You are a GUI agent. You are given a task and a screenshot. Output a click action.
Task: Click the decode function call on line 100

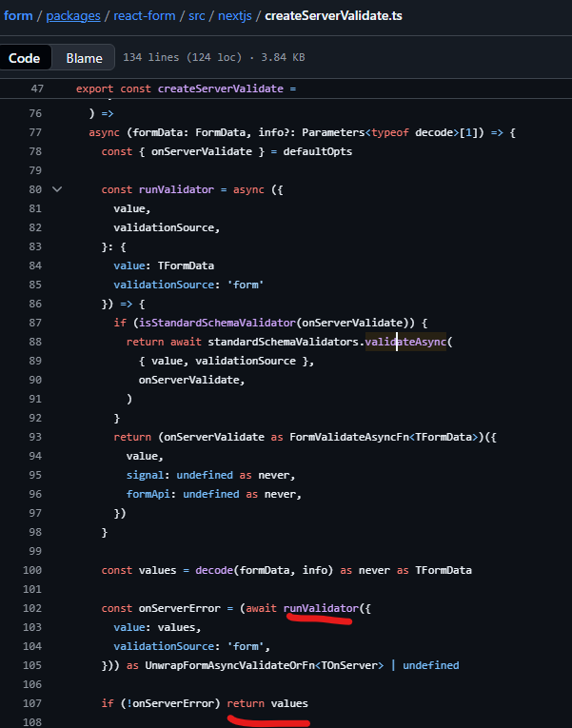pyautogui.click(x=214, y=570)
